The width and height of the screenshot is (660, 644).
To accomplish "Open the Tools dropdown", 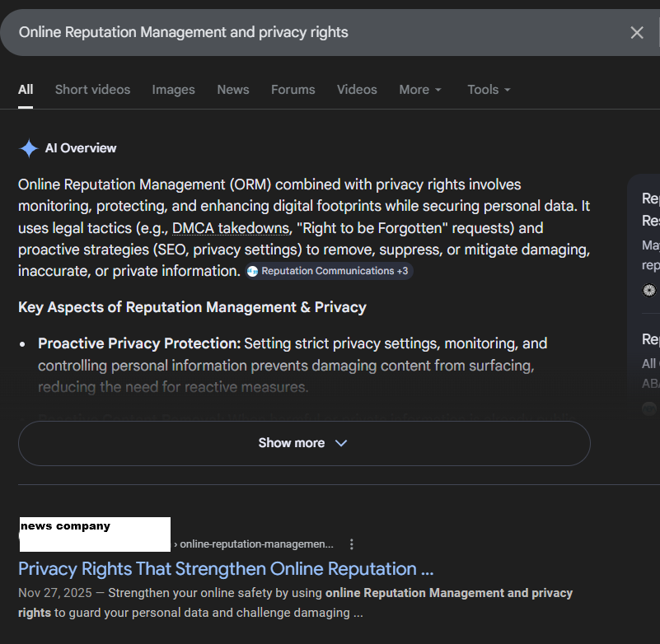I will [489, 90].
